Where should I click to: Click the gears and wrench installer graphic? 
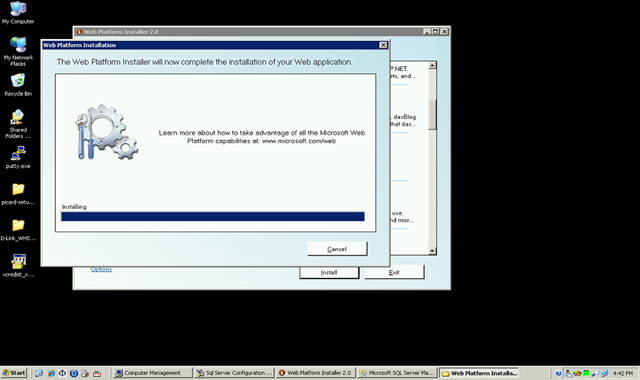(x=107, y=132)
